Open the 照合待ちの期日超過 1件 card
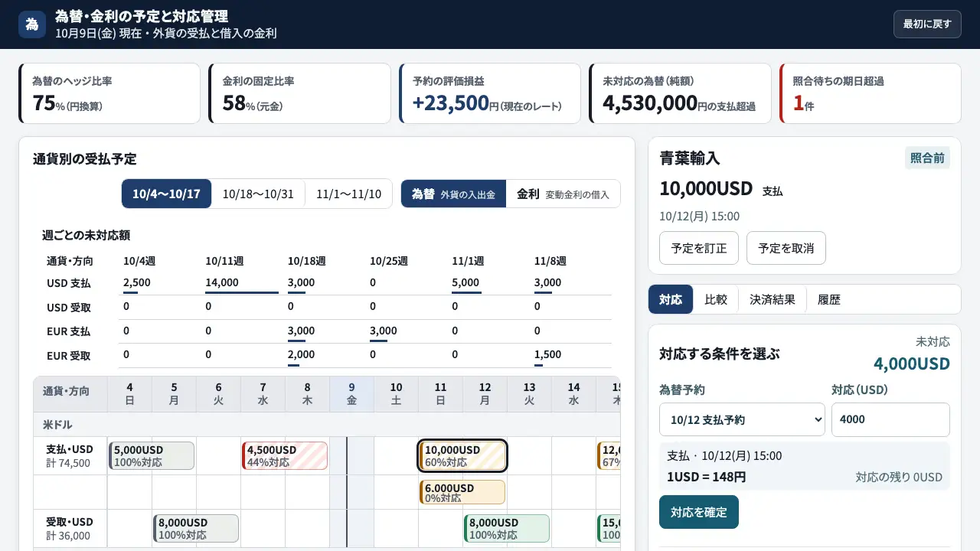Viewport: 980px width, 551px height. [x=871, y=93]
